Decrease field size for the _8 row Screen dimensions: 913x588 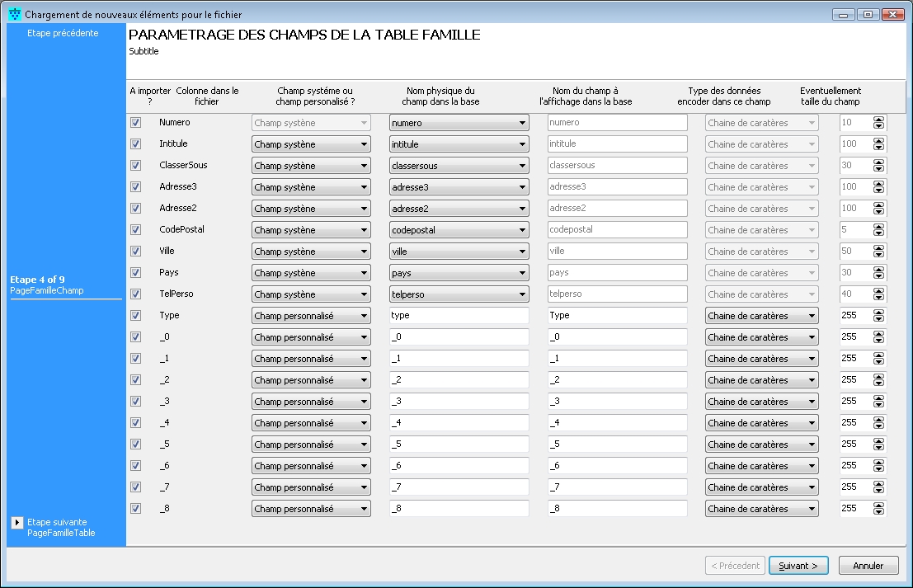(878, 512)
